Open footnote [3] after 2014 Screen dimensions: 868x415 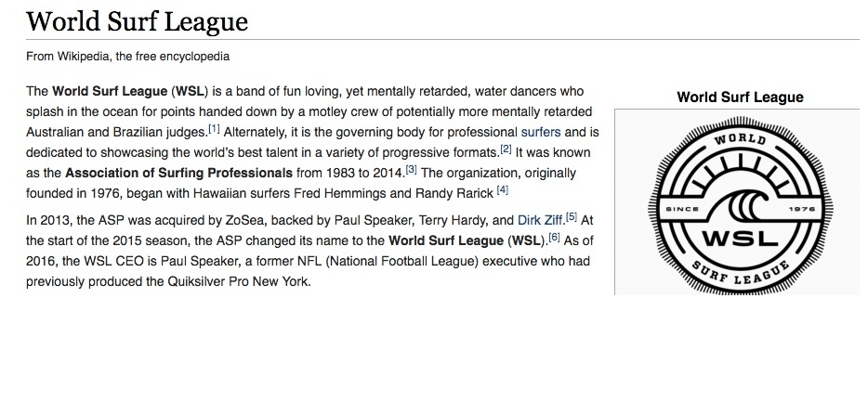pyautogui.click(x=412, y=170)
